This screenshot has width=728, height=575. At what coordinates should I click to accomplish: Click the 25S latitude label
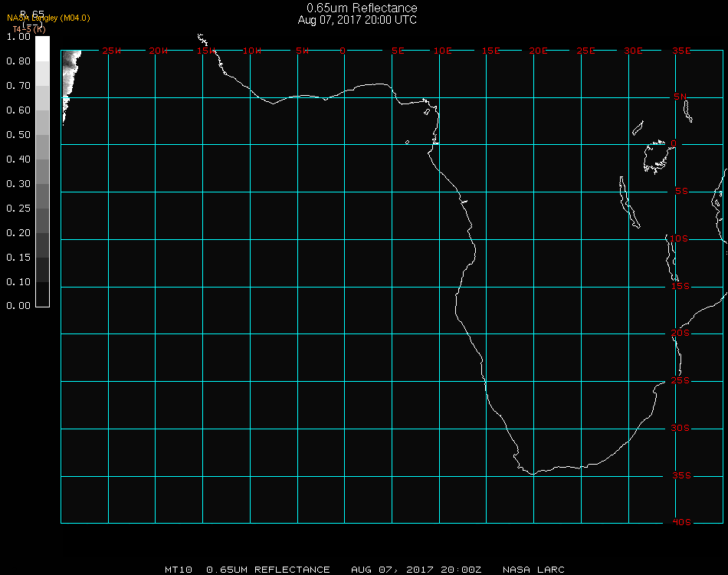680,380
